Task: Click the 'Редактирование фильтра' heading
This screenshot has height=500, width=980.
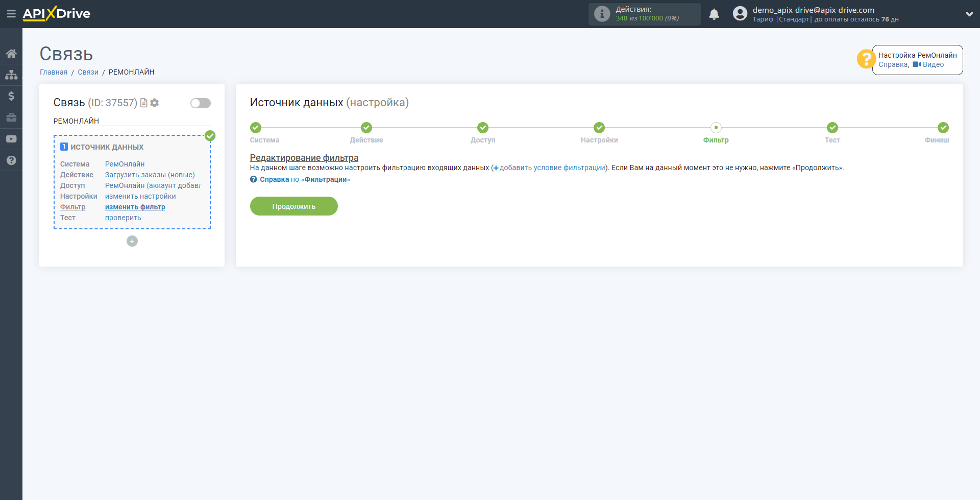Action: 304,158
